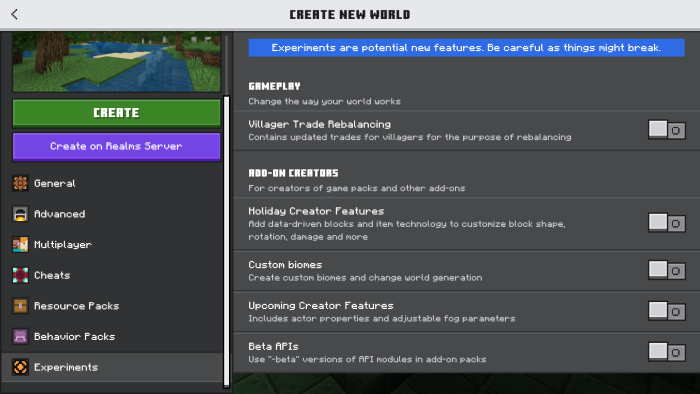Open the Behavior Packs section label
Viewport: 700px width, 394px height.
[75, 336]
